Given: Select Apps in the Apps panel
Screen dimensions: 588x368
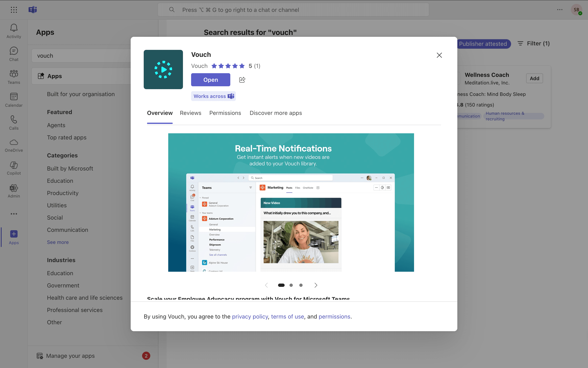Looking at the screenshot, I should pos(81,76).
